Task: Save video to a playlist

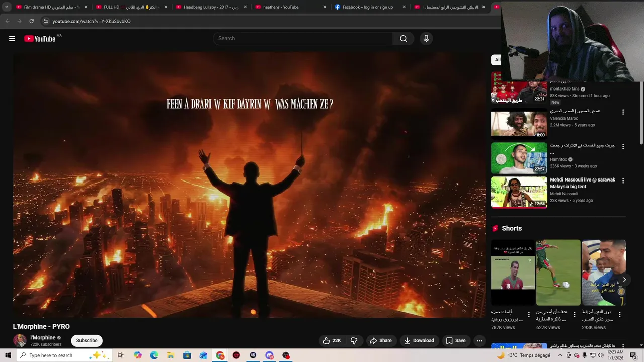Action: pos(455,341)
